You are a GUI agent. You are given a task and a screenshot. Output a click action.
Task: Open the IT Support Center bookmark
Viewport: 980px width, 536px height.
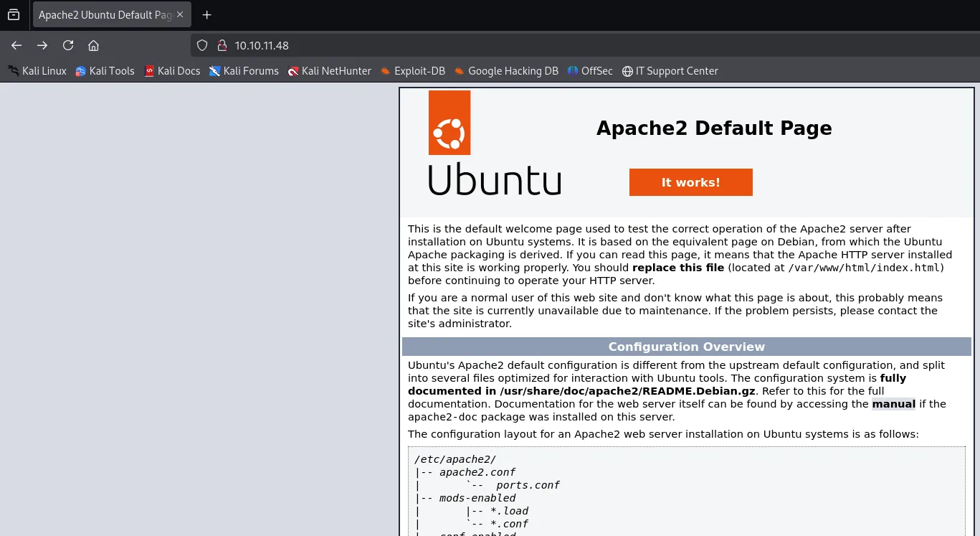[670, 71]
